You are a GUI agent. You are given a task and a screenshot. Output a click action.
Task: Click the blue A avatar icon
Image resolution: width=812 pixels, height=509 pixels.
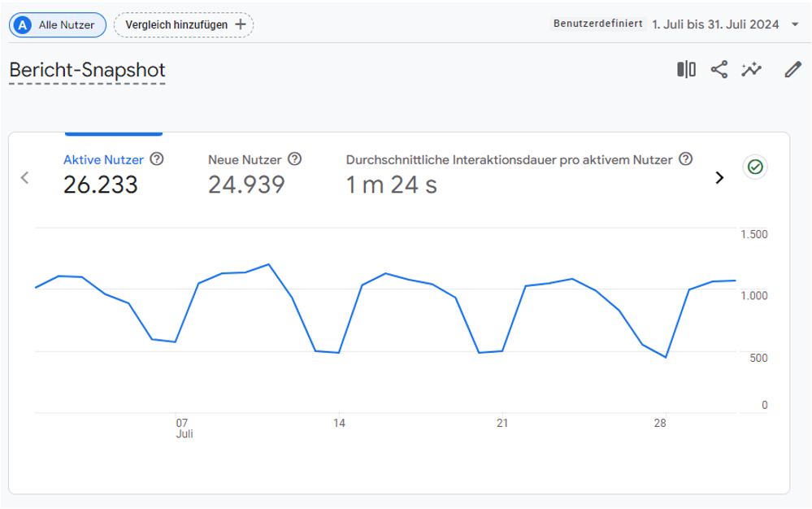pos(22,25)
